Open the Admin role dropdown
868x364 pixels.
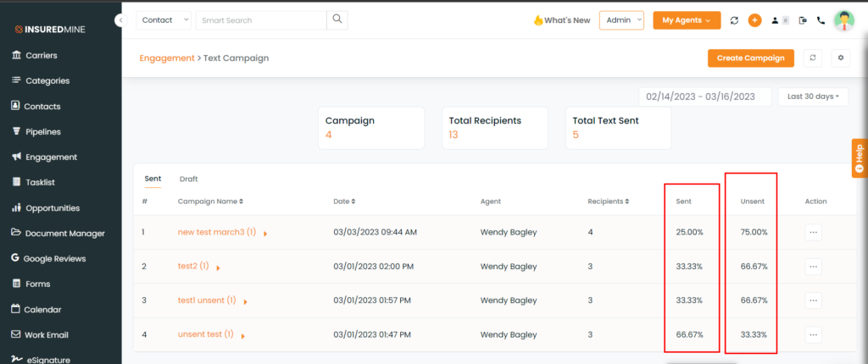[x=621, y=20]
